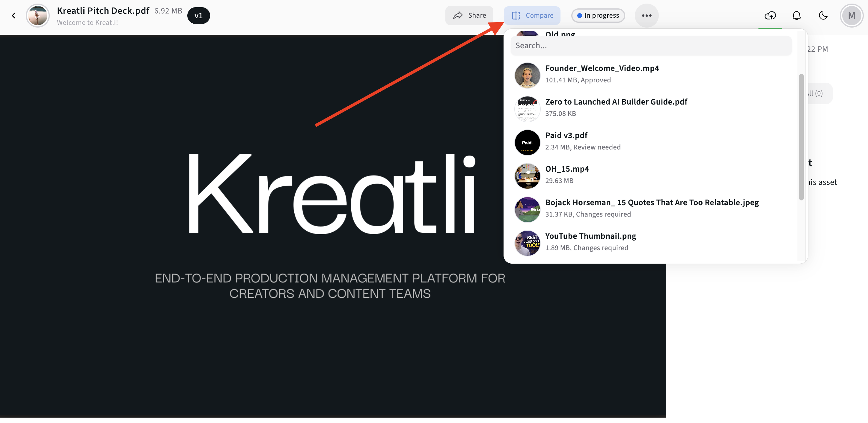868x423 pixels.
Task: Open the three-dots more options menu
Action: pyautogui.click(x=646, y=16)
